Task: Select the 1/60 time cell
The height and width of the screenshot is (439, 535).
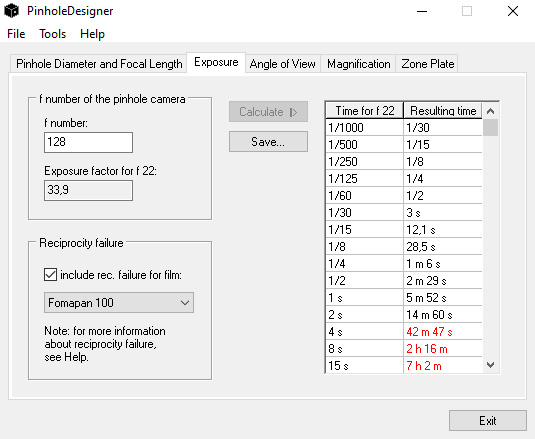Action: pyautogui.click(x=364, y=196)
